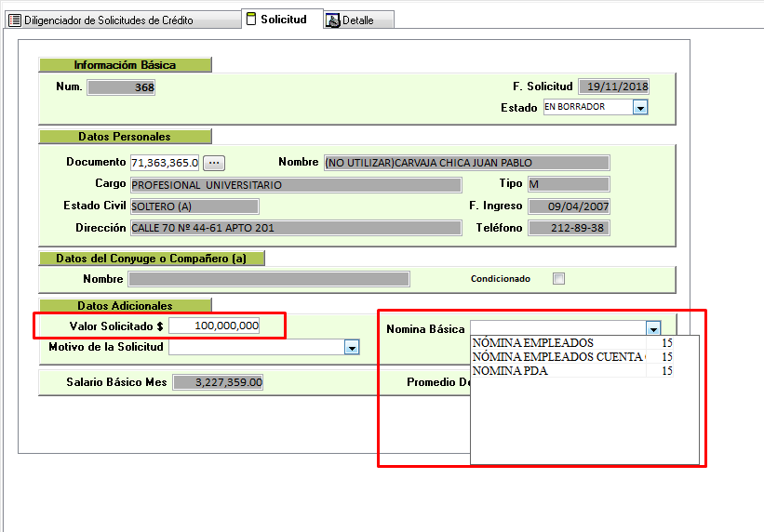This screenshot has height=532, width=764.
Task: Open the Motivo de la Solicitud dropdown
Action: (352, 348)
